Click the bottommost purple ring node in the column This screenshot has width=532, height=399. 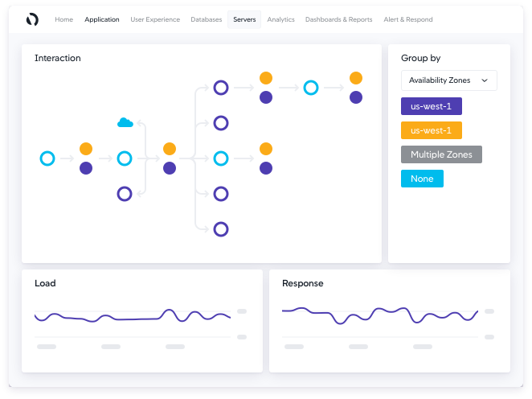click(221, 229)
